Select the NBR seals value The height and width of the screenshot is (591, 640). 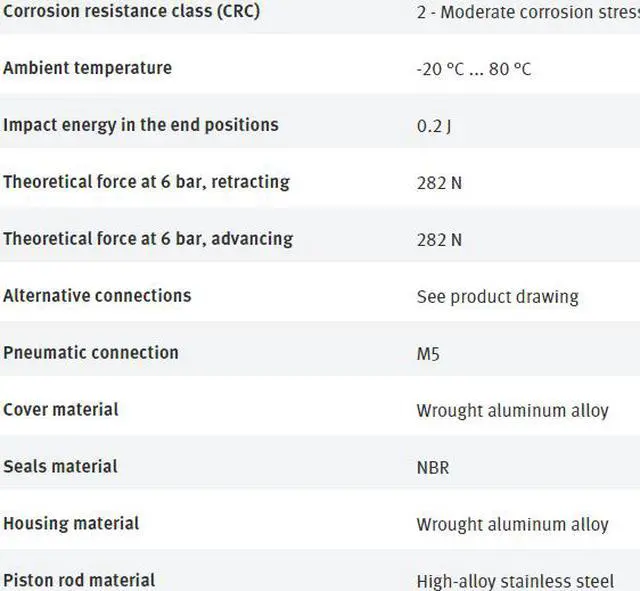point(433,468)
